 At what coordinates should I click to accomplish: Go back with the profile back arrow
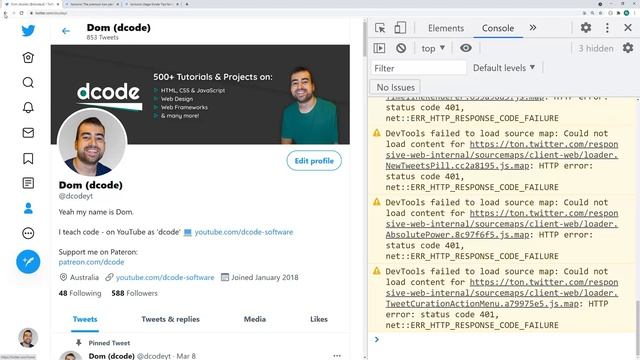66,31
